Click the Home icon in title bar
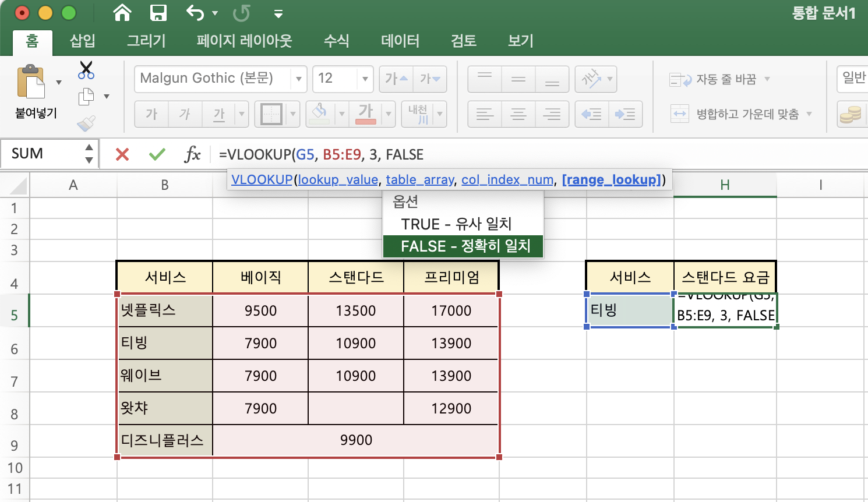This screenshot has width=868, height=502. click(122, 12)
